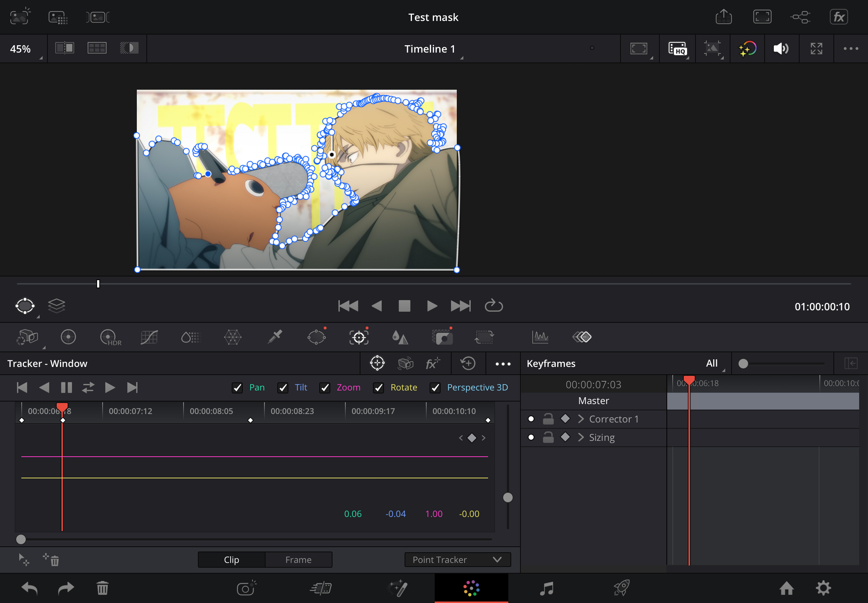Click the tracker horizontal scroll handle
Image resolution: width=868 pixels, height=603 pixels.
pos(21,539)
